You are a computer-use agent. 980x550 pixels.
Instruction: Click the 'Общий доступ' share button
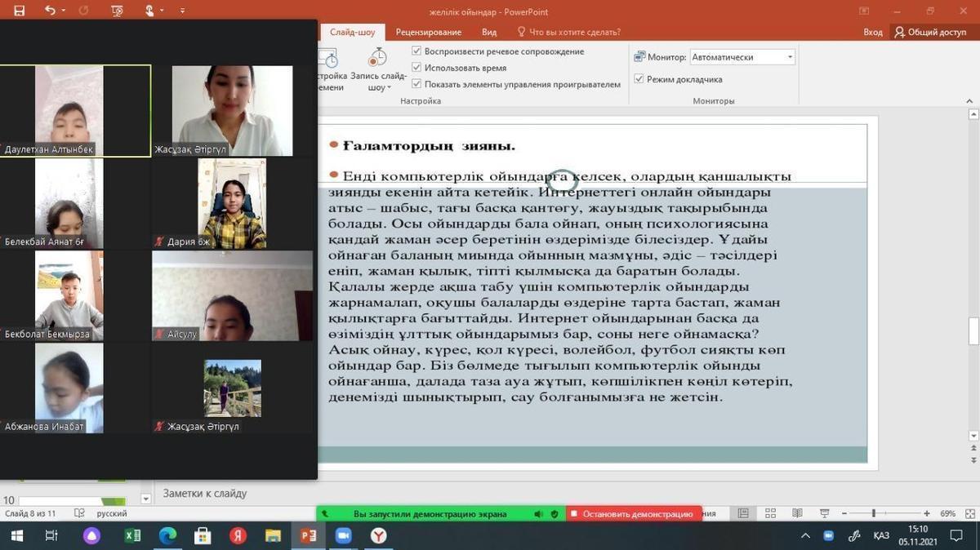930,32
